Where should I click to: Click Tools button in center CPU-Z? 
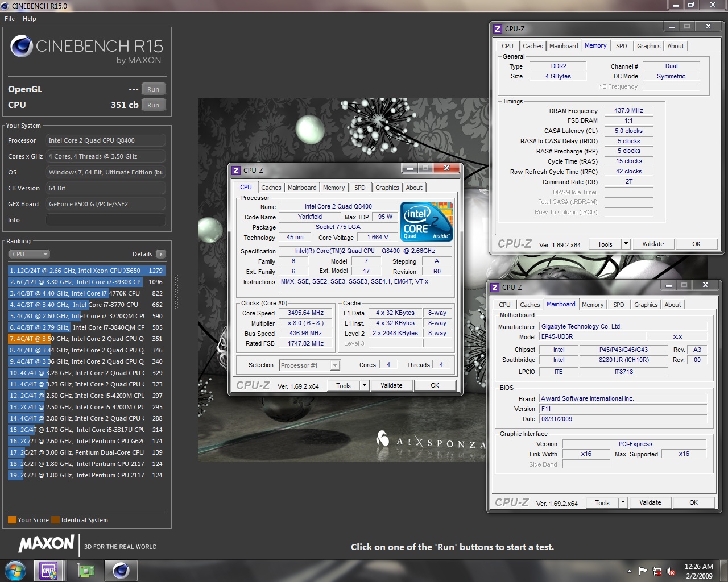pos(344,385)
